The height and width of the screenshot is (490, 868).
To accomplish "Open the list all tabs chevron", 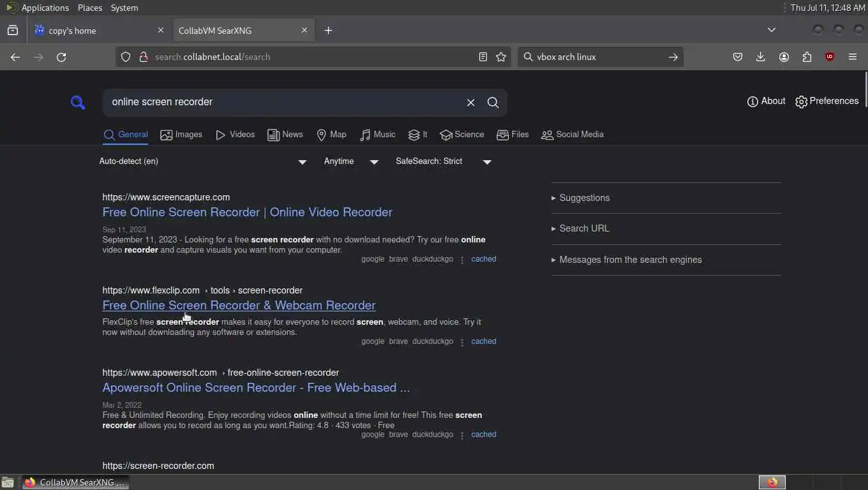I will 771,30.
